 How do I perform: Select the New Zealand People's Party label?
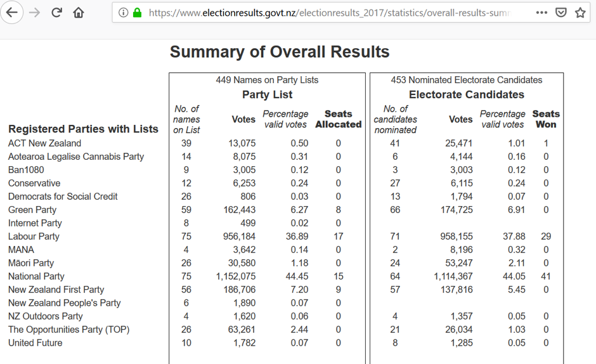coord(64,303)
